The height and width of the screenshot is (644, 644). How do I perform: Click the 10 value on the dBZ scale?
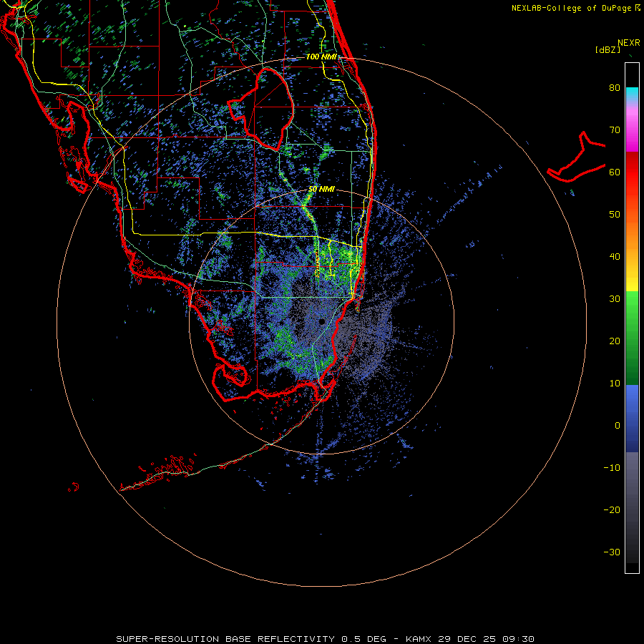point(615,384)
